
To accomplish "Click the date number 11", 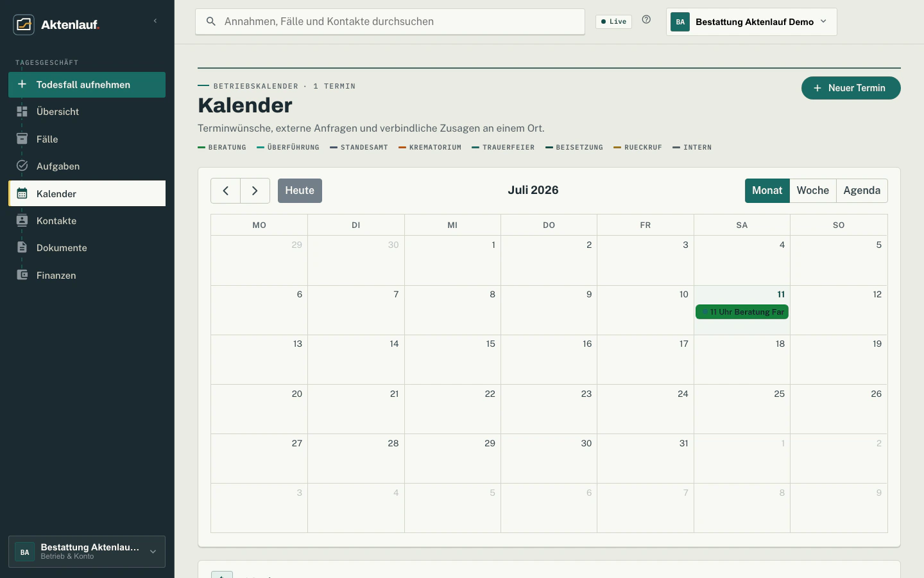I will click(x=781, y=294).
